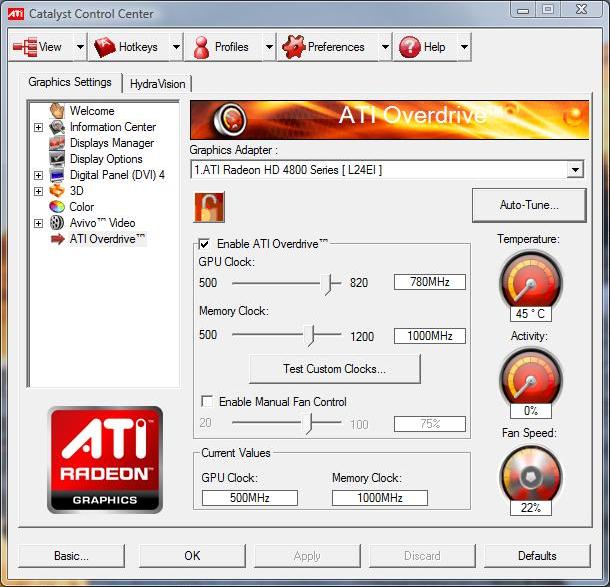Click the 3D settings icon
610x587 pixels.
click(57, 191)
